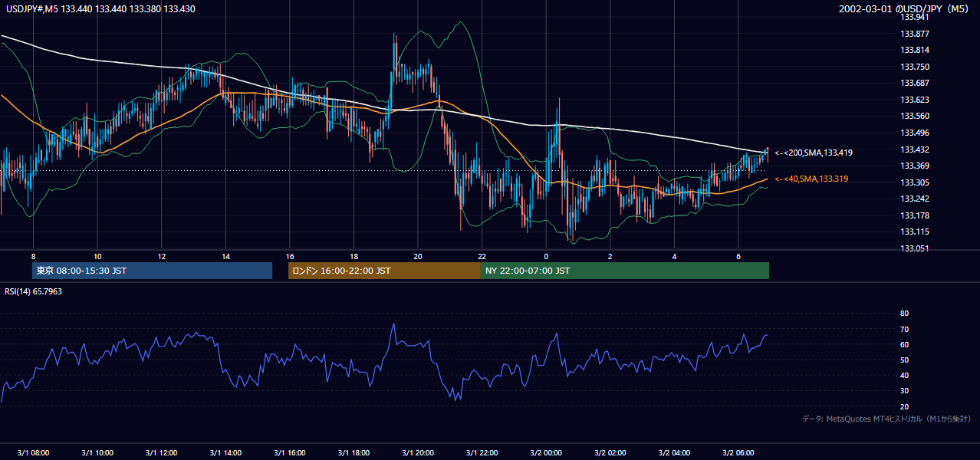980x460 pixels.
Task: Click the RSI 80 level label
Action: [904, 314]
